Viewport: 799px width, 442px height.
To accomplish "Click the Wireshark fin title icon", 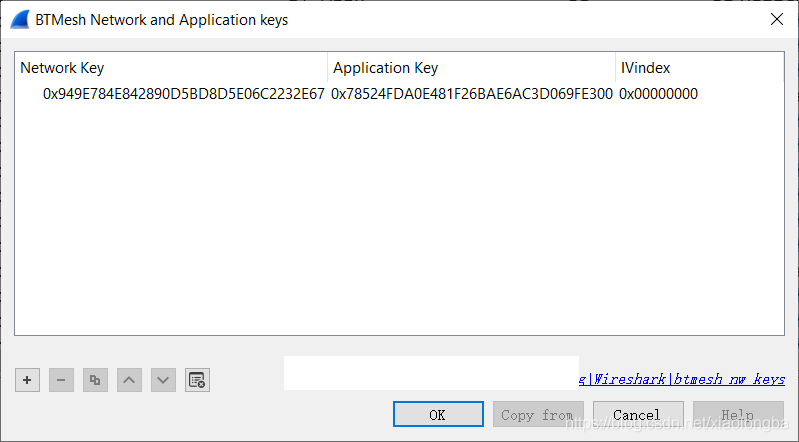I will pyautogui.click(x=19, y=19).
